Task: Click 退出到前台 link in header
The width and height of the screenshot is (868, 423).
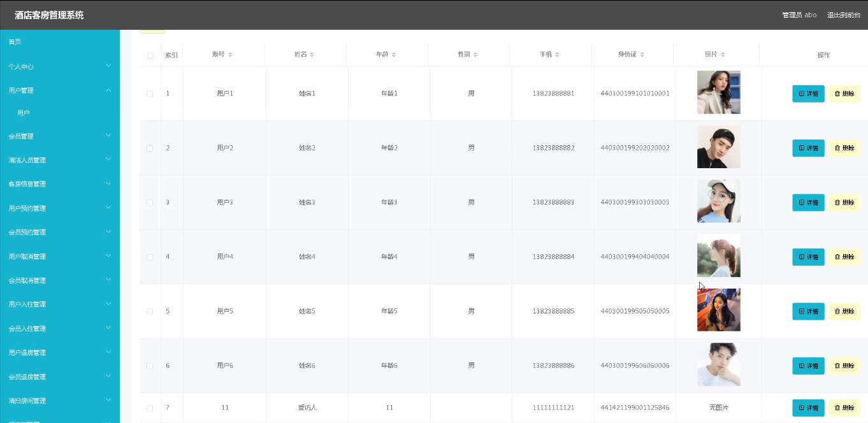Action: pos(844,15)
